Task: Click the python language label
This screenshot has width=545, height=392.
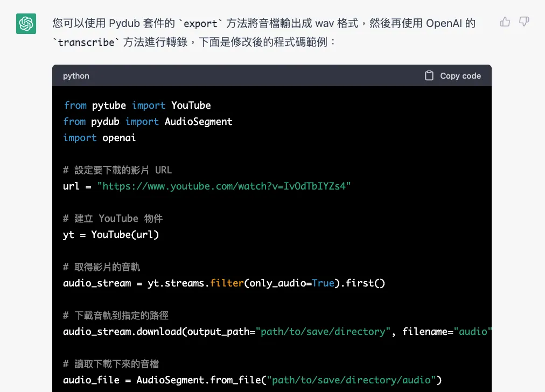Action: point(76,76)
